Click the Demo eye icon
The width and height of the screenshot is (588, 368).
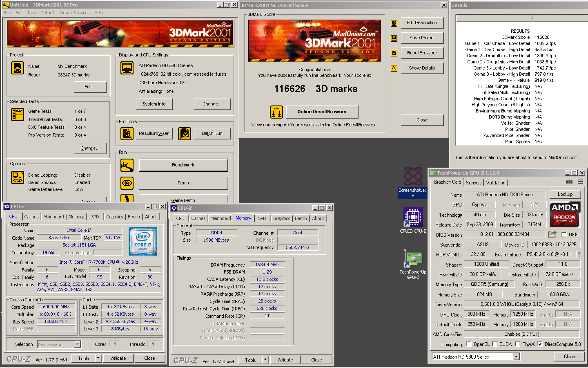pos(127,183)
